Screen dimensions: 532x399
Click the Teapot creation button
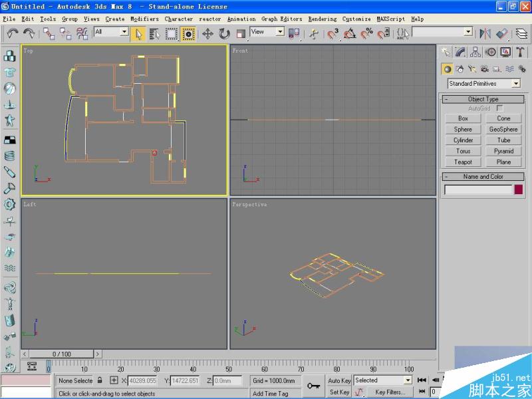(462, 162)
